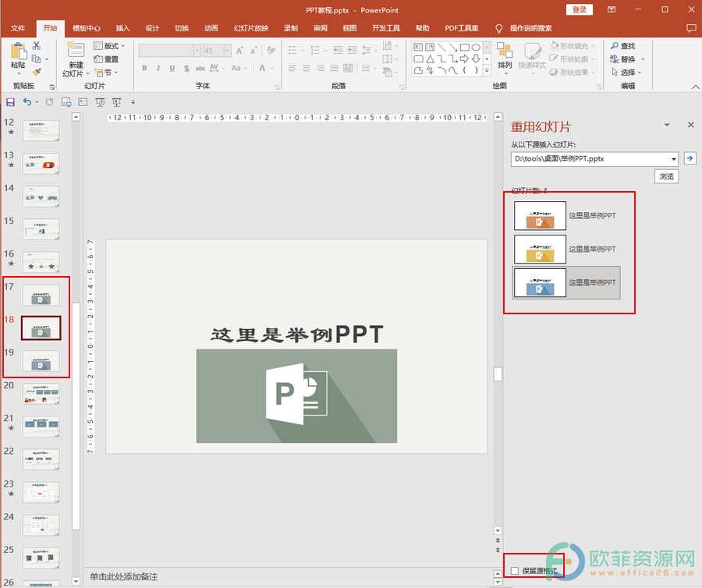Customize Quick Access Toolbar dropdown arrow

[133, 102]
